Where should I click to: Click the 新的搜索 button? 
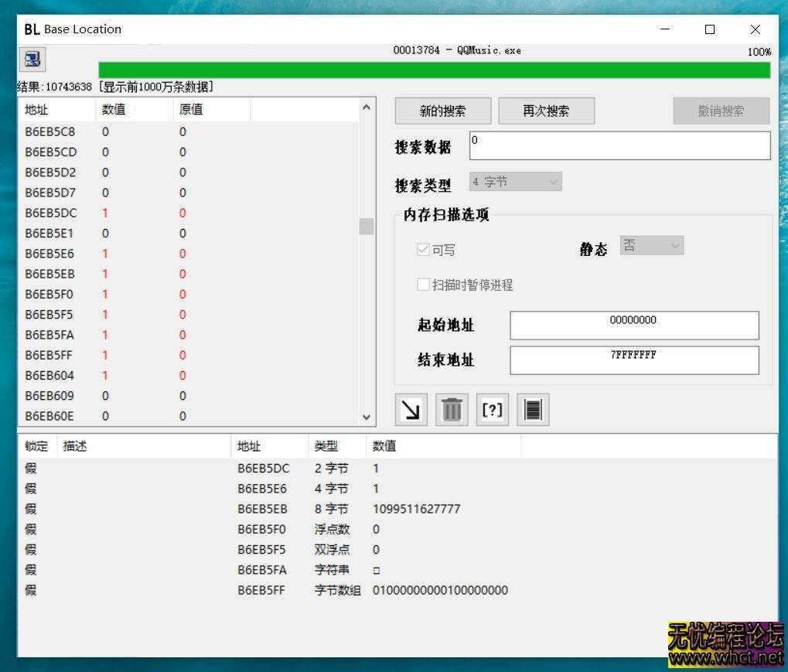click(442, 111)
